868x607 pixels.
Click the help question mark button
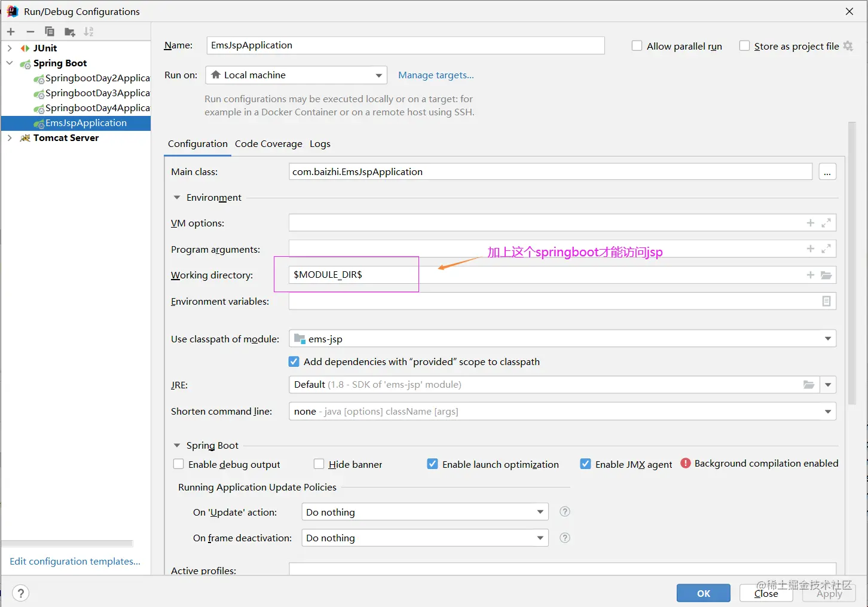(20, 593)
